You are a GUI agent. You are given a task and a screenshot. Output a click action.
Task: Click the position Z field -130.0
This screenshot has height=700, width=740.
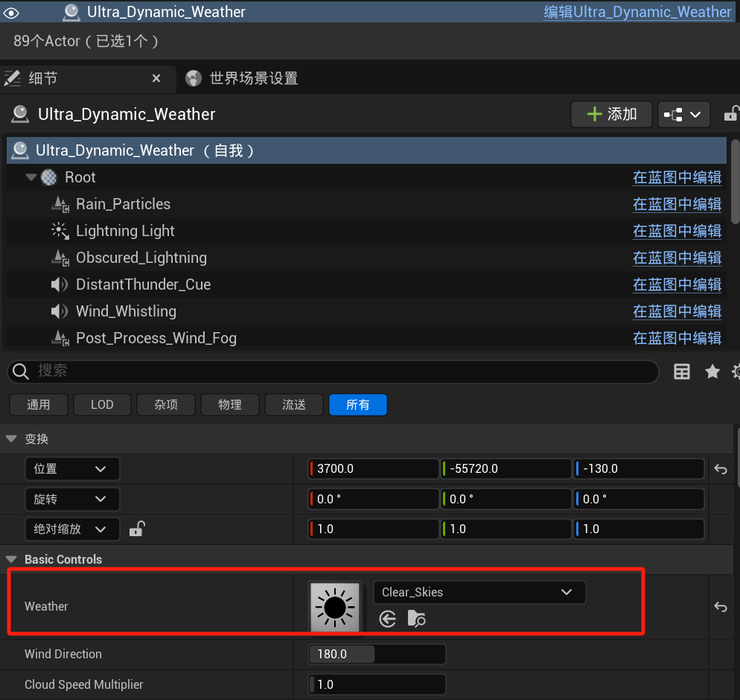coord(639,469)
